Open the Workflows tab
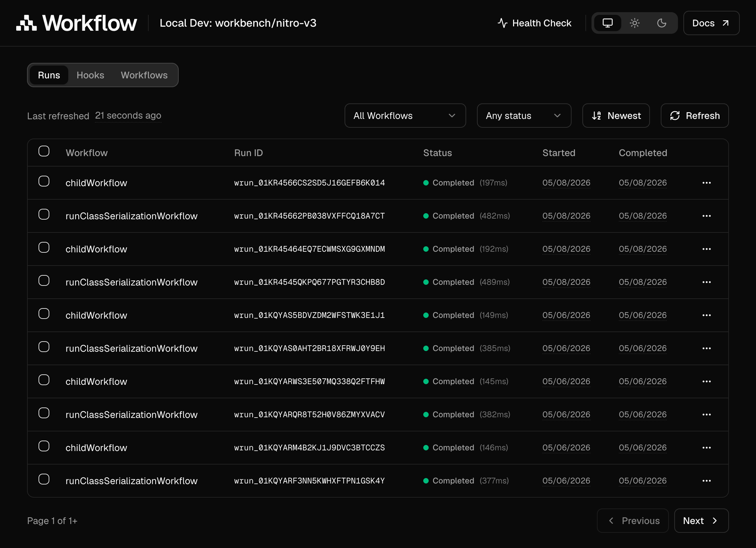This screenshot has width=756, height=548. tap(144, 75)
